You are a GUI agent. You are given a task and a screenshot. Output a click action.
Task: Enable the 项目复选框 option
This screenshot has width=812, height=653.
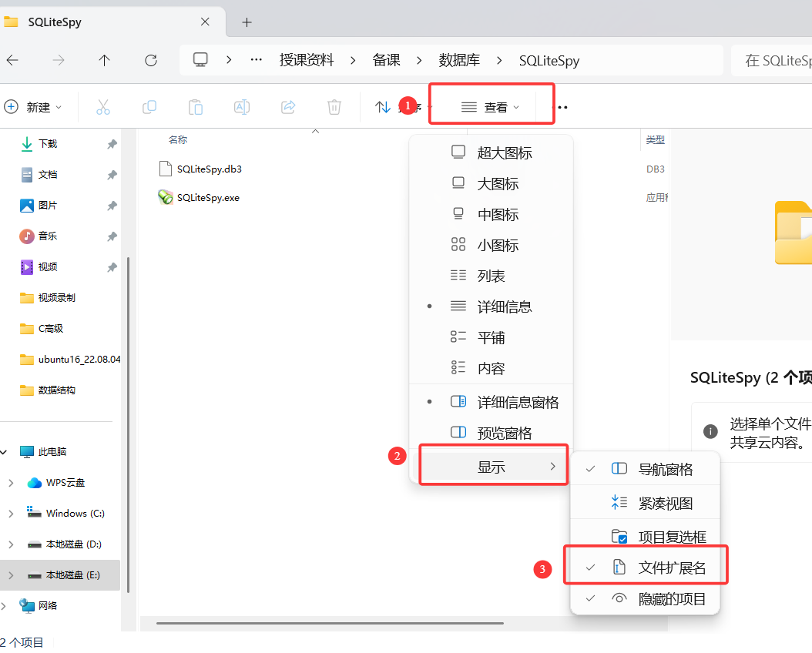point(646,537)
